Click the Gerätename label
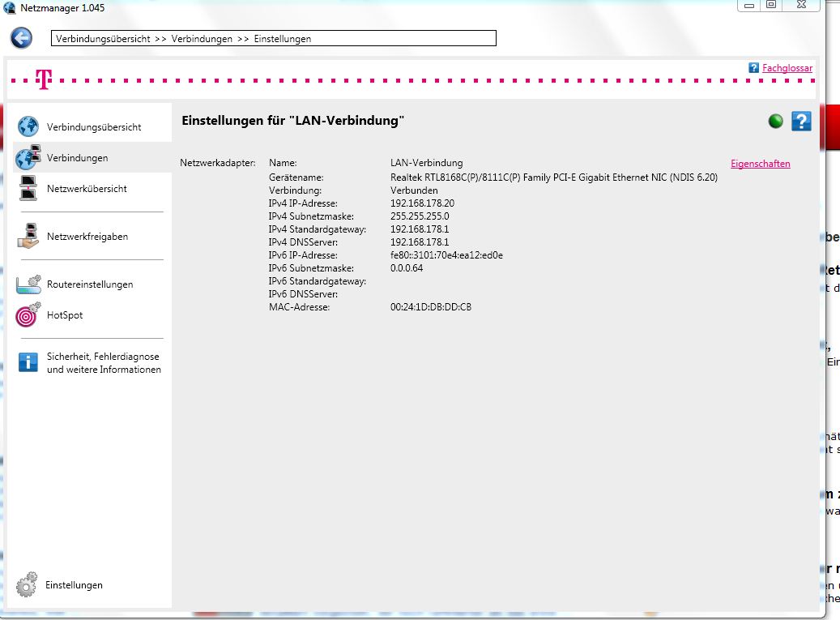 (296, 177)
